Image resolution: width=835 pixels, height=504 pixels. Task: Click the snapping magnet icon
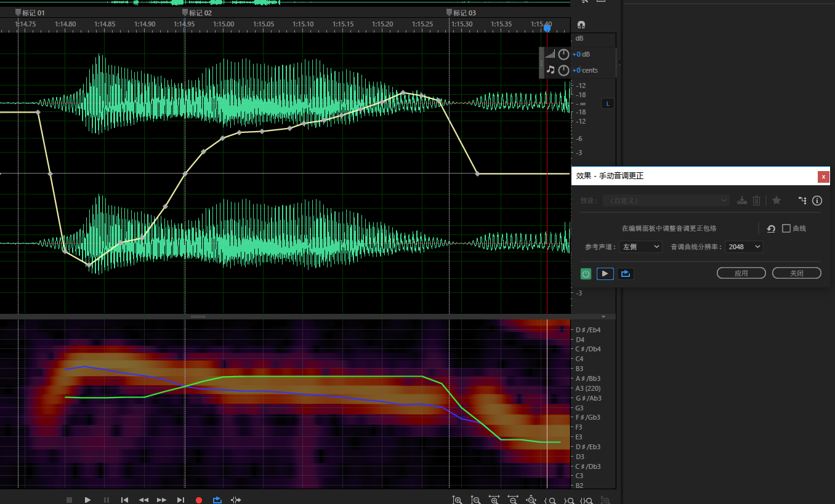[581, 25]
